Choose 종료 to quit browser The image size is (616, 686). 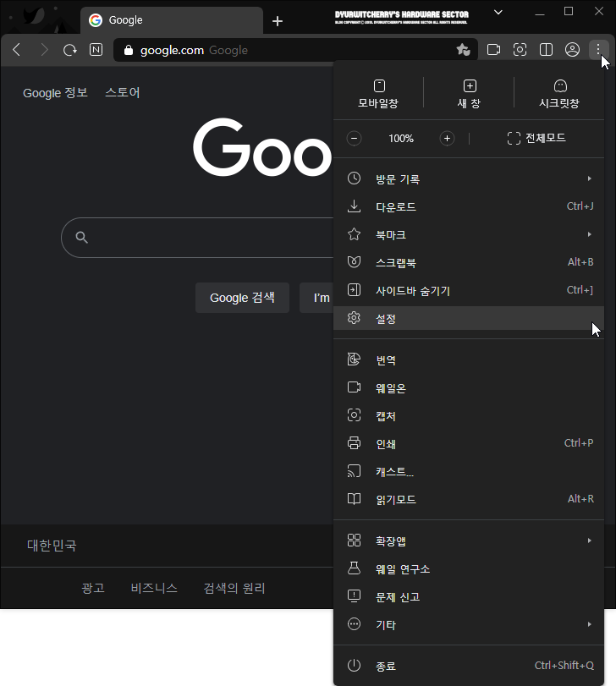(469, 666)
